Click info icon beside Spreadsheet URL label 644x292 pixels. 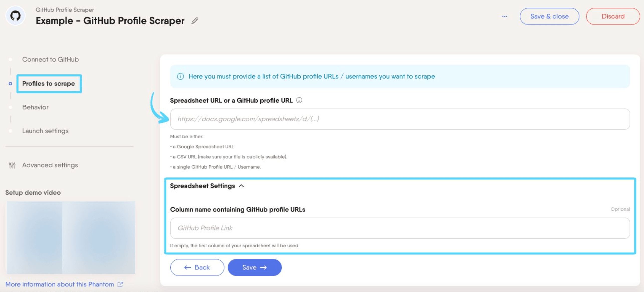[299, 100]
